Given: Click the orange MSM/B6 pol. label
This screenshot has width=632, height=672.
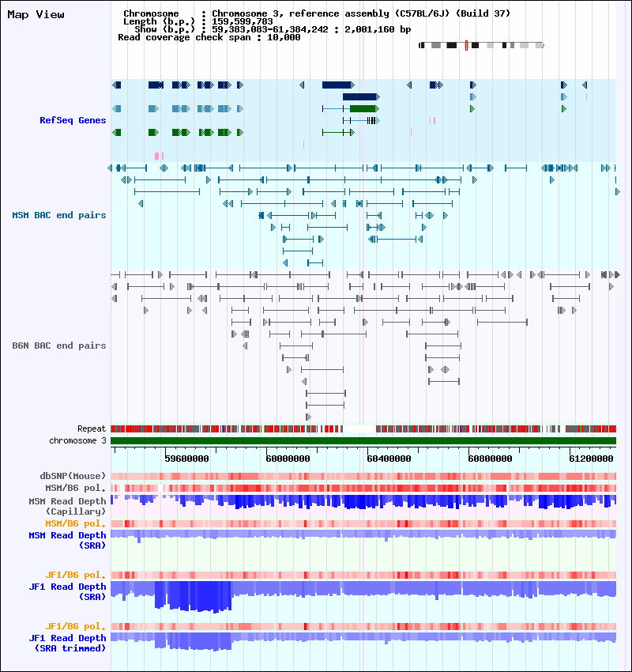Looking at the screenshot, I should click(75, 523).
